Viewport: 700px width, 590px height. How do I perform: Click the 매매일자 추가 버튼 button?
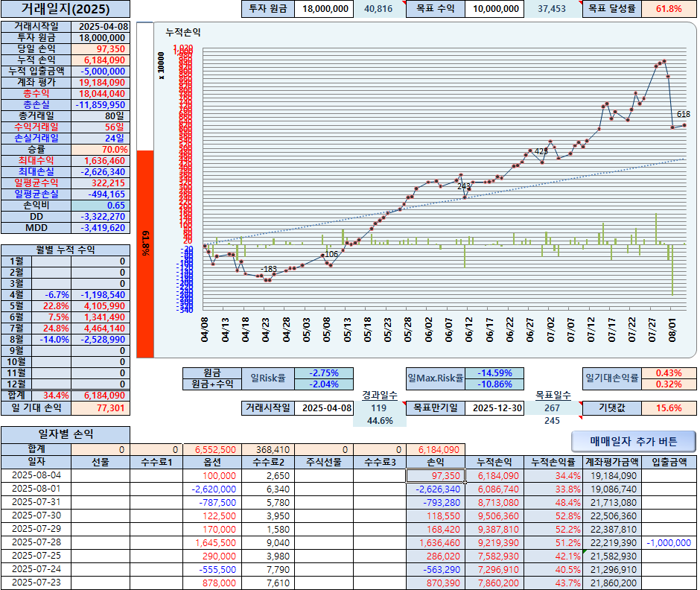(x=633, y=441)
